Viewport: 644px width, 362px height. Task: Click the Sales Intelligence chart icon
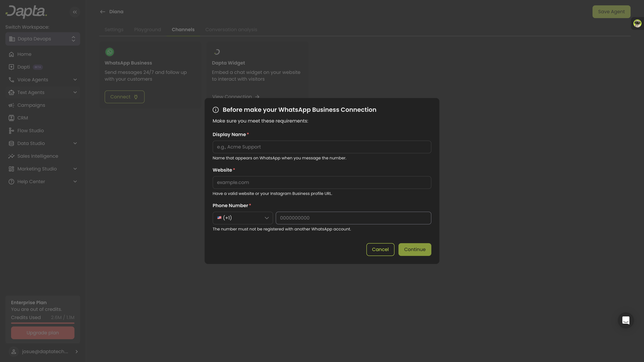coord(11,156)
